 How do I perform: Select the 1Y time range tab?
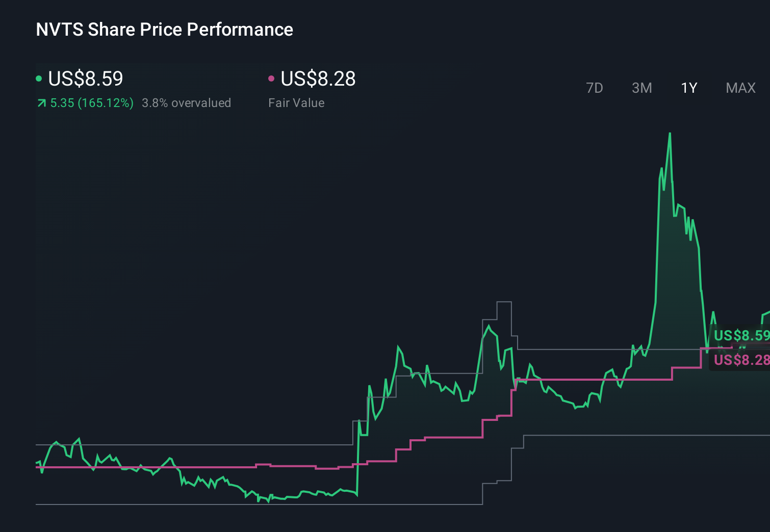[688, 88]
